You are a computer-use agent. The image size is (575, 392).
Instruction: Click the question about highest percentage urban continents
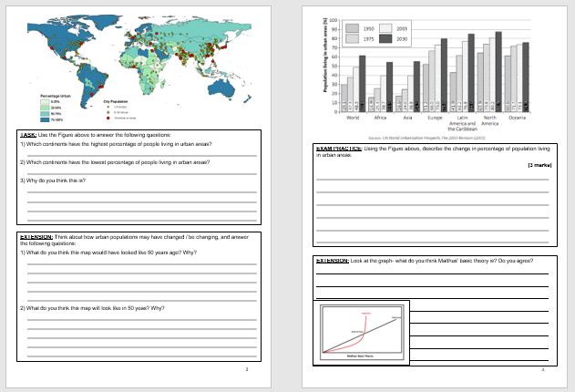(116, 144)
